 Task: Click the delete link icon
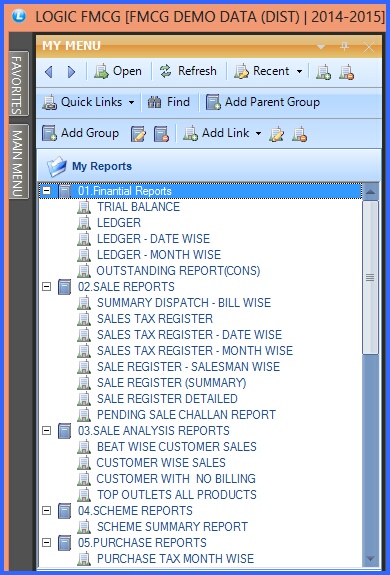[x=299, y=134]
